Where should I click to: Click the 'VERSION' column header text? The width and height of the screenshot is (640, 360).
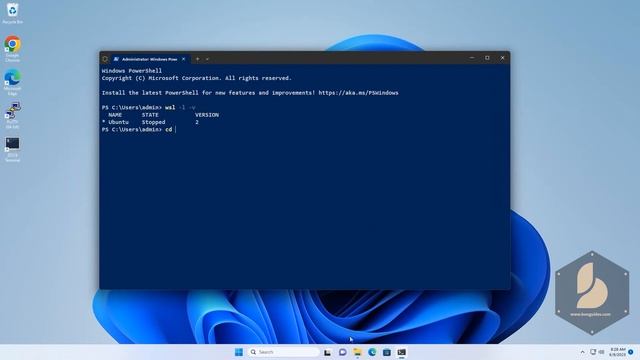click(207, 115)
